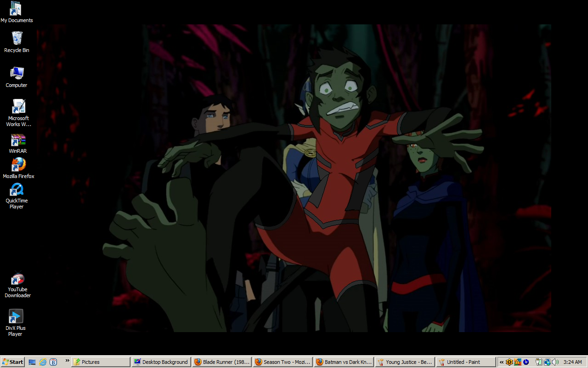Expand hidden system tray icons
Image resolution: width=588 pixels, height=368 pixels.
tap(502, 362)
